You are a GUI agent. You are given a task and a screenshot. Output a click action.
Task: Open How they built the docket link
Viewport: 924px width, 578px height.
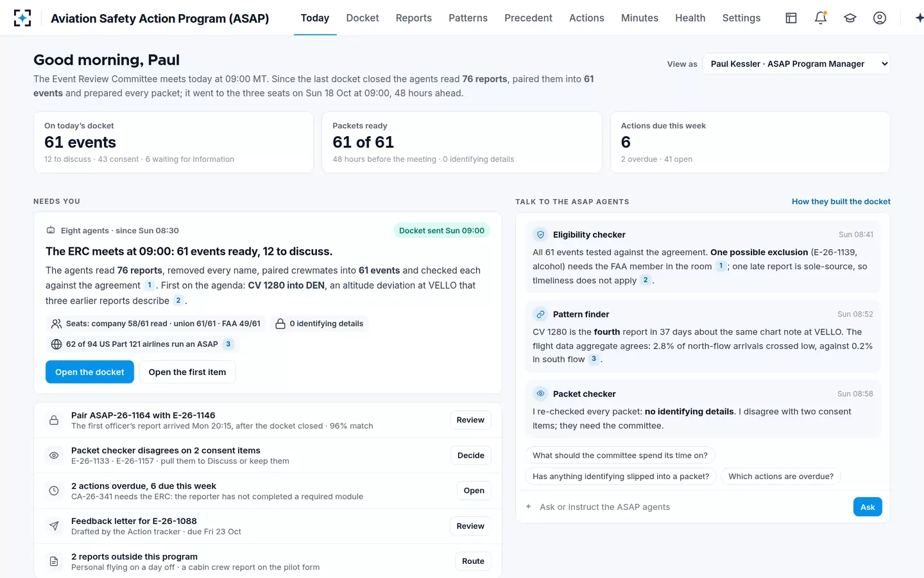point(841,202)
